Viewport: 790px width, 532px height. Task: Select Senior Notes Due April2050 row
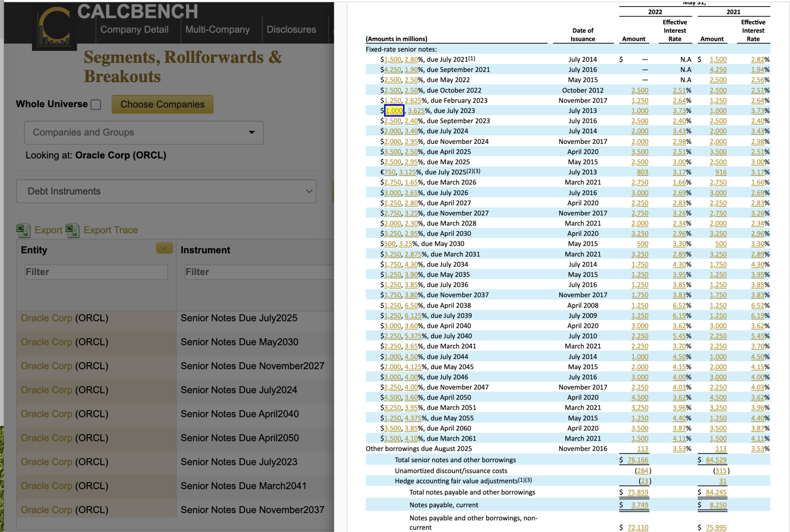(x=240, y=438)
